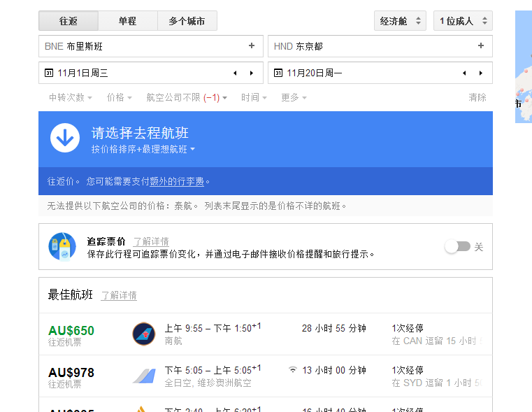Click the 28 小时 55 分钟 duration
Image resolution: width=532 pixels, height=412 pixels.
click(334, 328)
